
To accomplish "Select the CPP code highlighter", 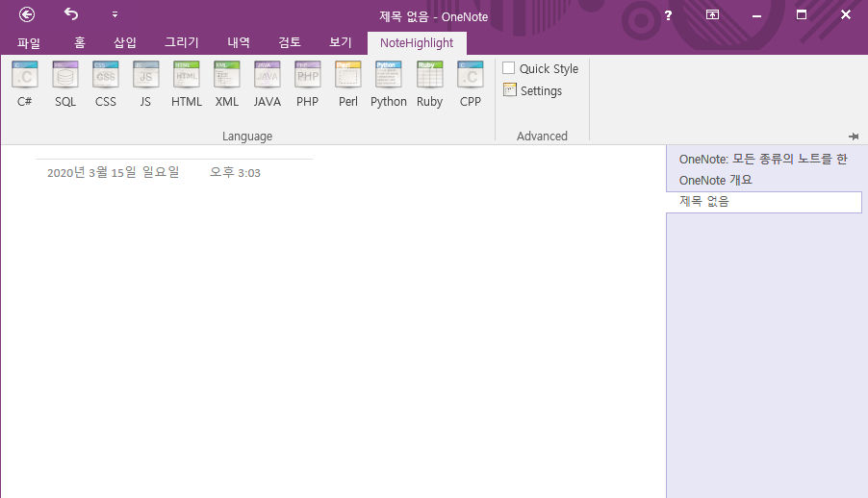I will tap(471, 84).
